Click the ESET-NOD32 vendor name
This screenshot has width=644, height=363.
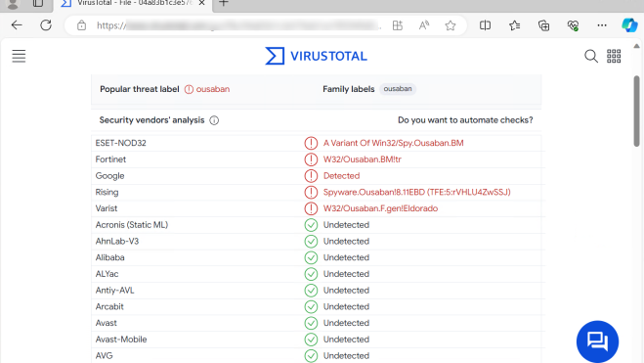pyautogui.click(x=121, y=143)
